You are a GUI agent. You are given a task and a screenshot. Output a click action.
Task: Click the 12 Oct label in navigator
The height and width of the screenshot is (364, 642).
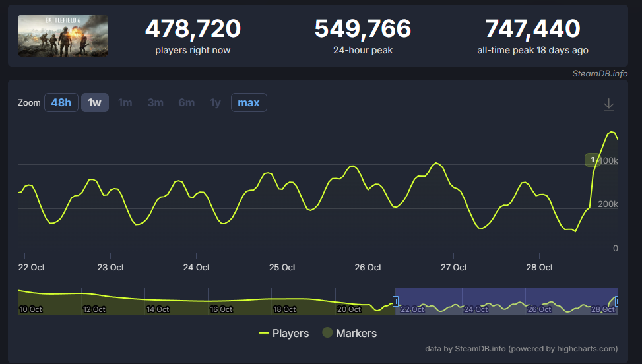(x=94, y=309)
